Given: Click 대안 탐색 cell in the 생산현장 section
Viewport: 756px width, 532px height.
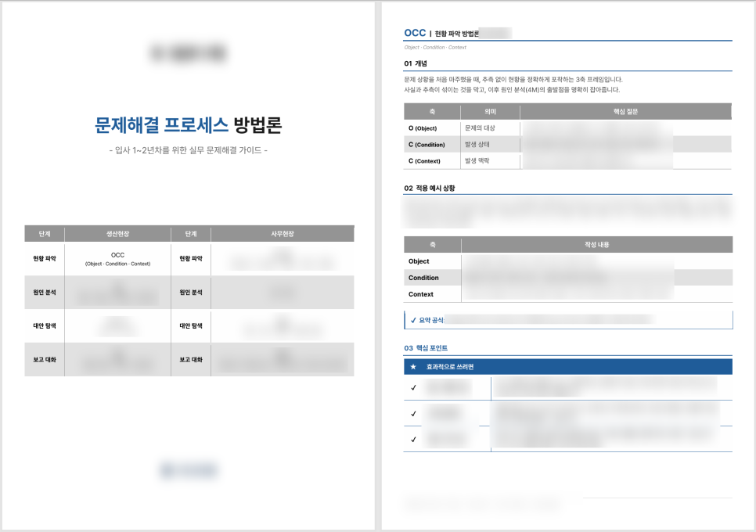Looking at the screenshot, I should pyautogui.click(x=45, y=325).
